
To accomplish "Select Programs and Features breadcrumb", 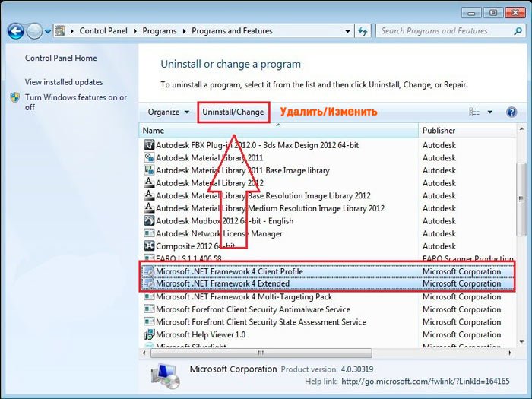I will 232,31.
